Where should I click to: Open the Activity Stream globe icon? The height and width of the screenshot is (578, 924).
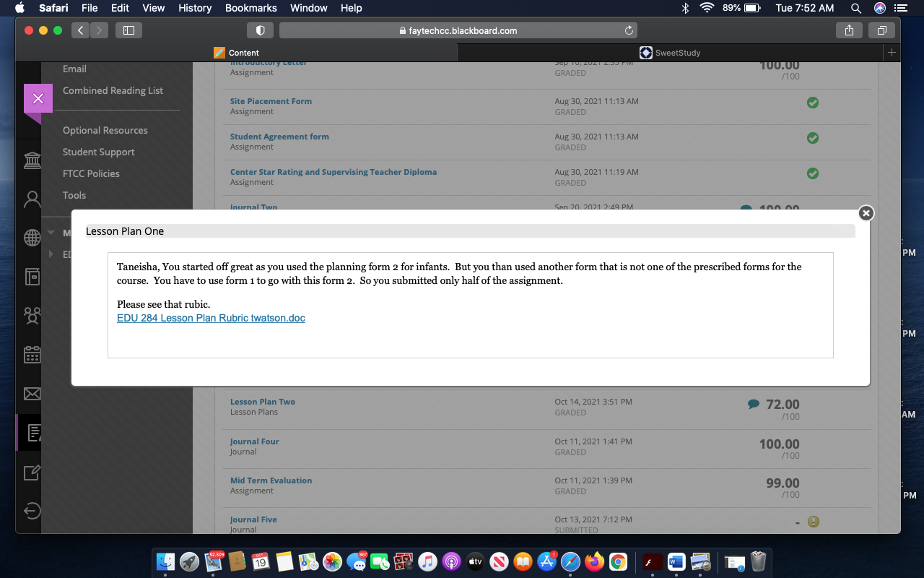point(32,238)
